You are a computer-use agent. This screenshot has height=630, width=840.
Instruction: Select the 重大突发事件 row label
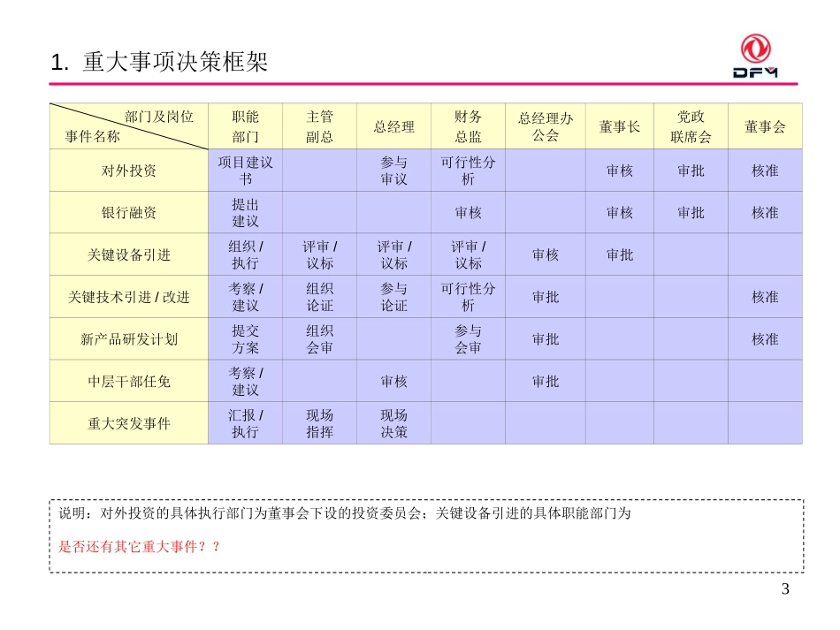coord(128,423)
